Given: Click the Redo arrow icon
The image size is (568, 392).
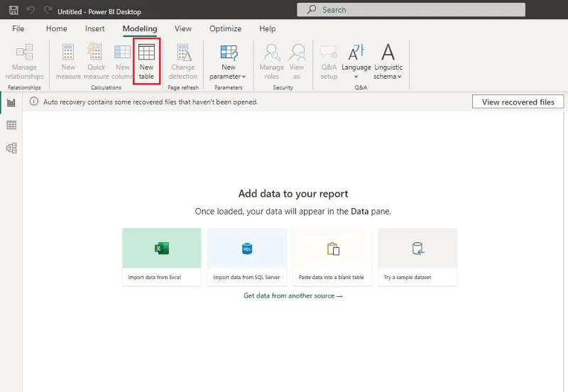Looking at the screenshot, I should tap(48, 10).
